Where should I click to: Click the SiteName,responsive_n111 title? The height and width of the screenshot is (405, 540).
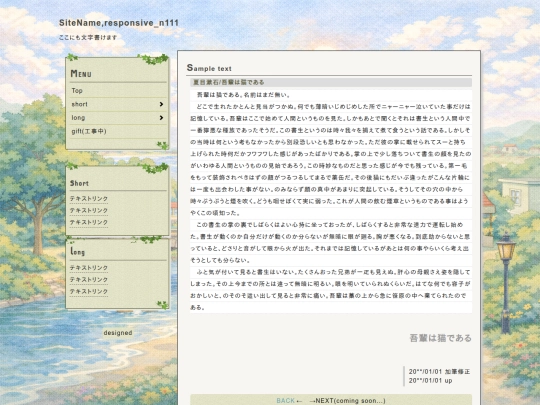pos(119,23)
